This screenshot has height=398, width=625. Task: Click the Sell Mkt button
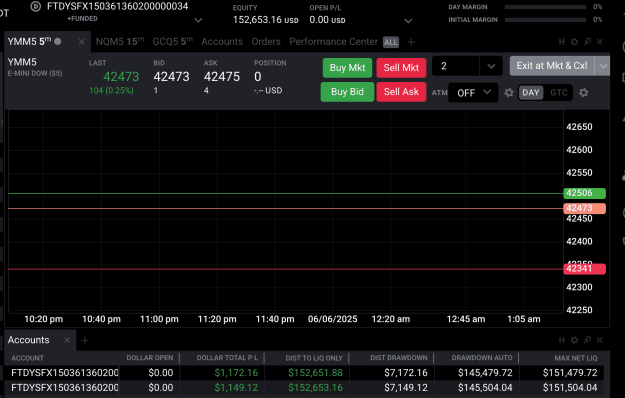tap(401, 68)
